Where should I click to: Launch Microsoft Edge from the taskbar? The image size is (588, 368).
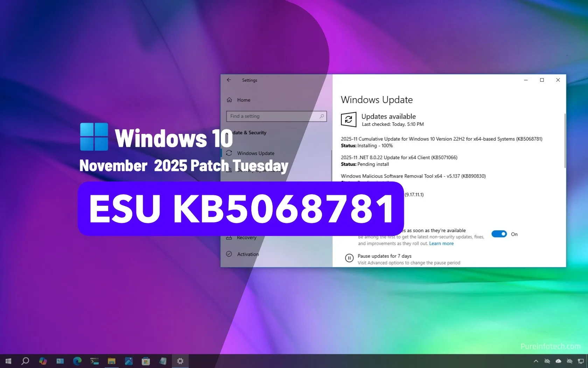coord(77,361)
